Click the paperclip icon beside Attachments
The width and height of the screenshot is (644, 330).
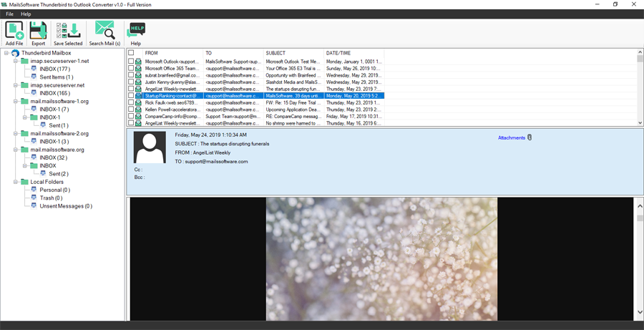[x=530, y=137]
